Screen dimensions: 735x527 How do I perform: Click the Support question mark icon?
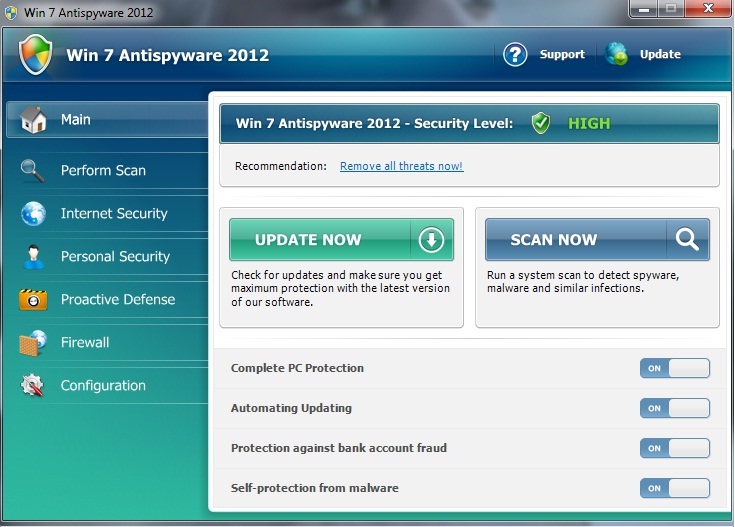click(515, 54)
